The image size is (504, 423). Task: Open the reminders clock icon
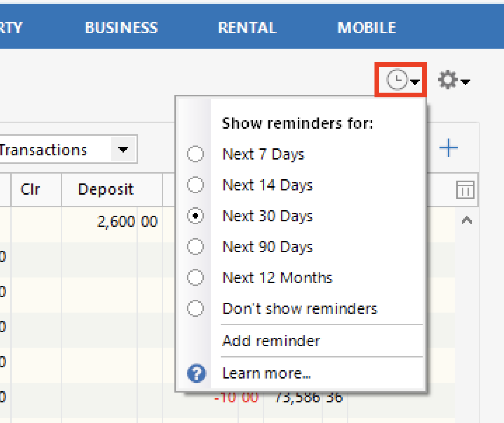tap(398, 80)
